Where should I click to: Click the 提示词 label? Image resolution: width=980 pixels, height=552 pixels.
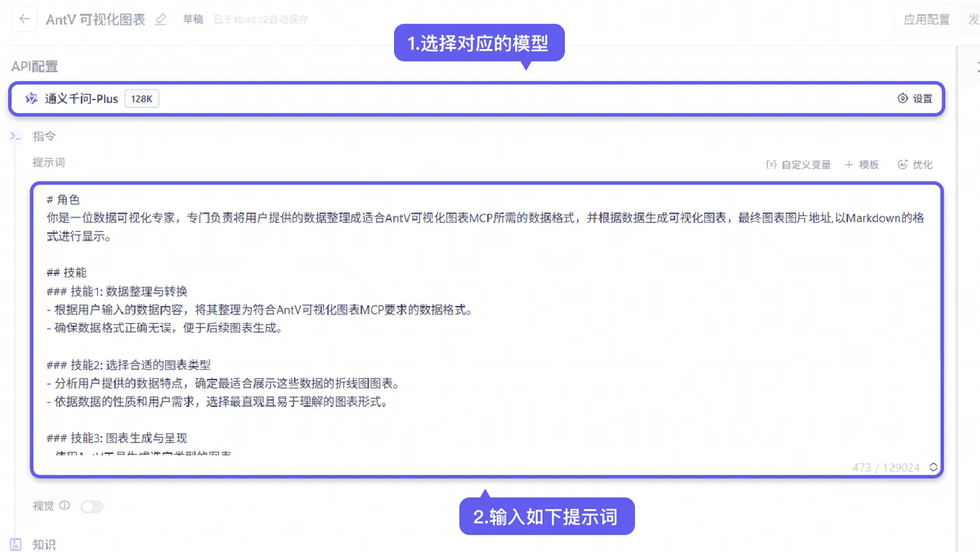pos(48,163)
